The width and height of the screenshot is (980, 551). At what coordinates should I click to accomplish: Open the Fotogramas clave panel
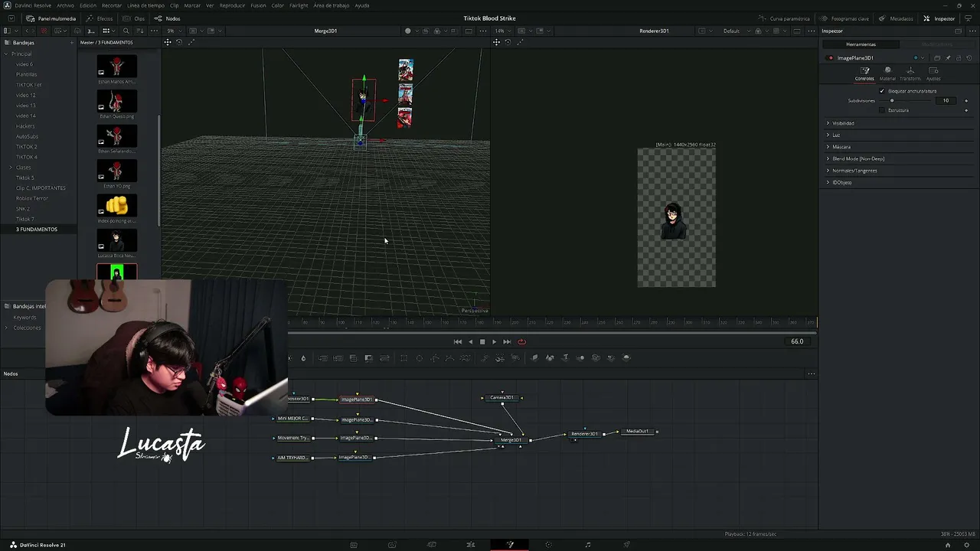point(844,18)
